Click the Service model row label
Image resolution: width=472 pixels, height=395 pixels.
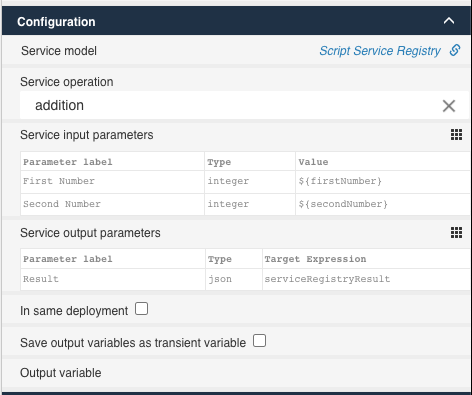coord(59,51)
